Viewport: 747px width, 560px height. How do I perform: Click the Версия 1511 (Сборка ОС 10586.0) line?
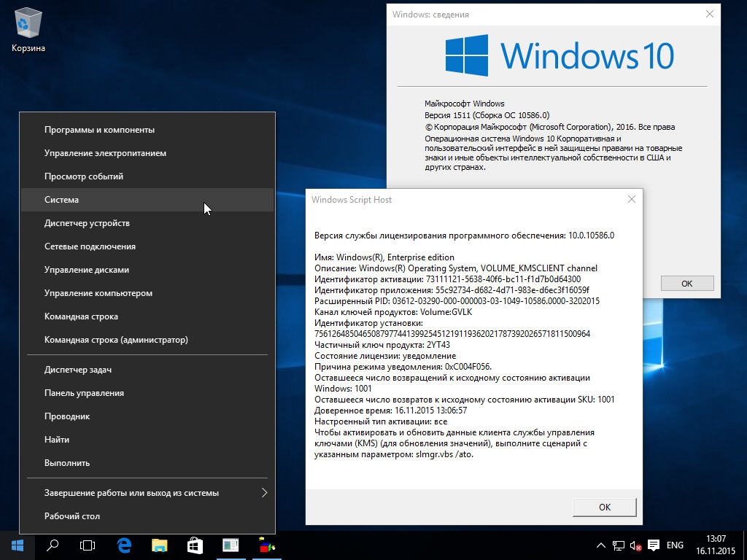click(487, 115)
